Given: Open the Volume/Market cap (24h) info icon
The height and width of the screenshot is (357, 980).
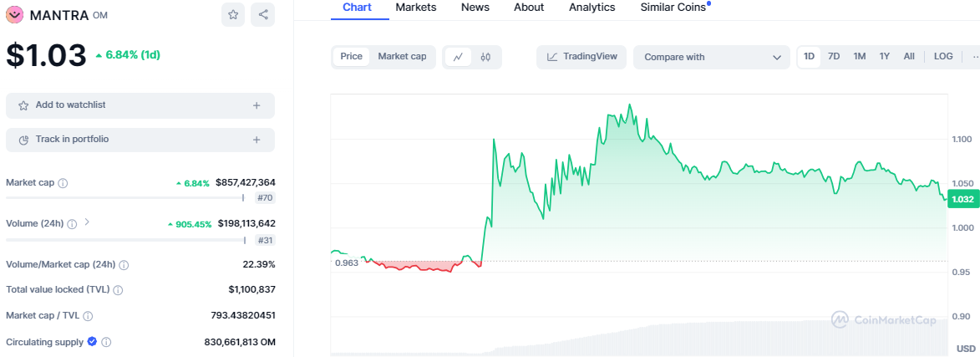Looking at the screenshot, I should [x=124, y=265].
